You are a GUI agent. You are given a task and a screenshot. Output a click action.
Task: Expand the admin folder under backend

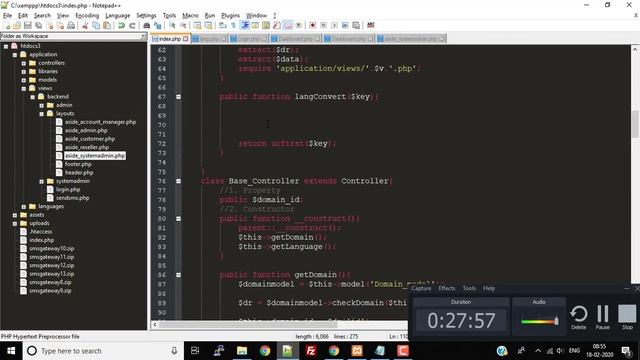(x=42, y=105)
